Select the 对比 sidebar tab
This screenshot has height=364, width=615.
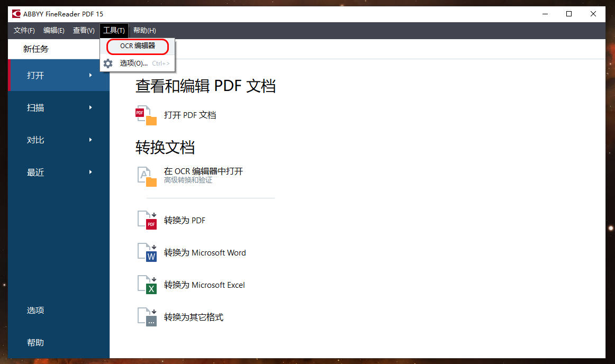59,140
